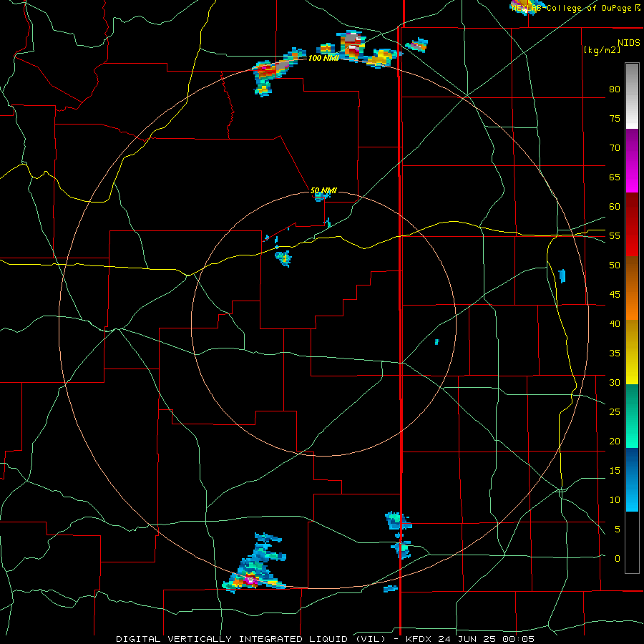Click the 5 value on the VIL scale
The width and height of the screenshot is (644, 644).
click(618, 530)
